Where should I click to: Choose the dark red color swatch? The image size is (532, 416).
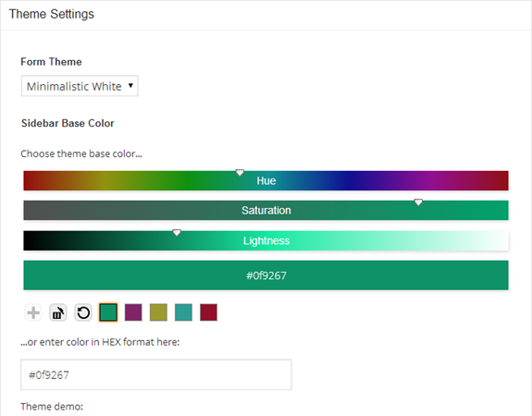(x=209, y=312)
